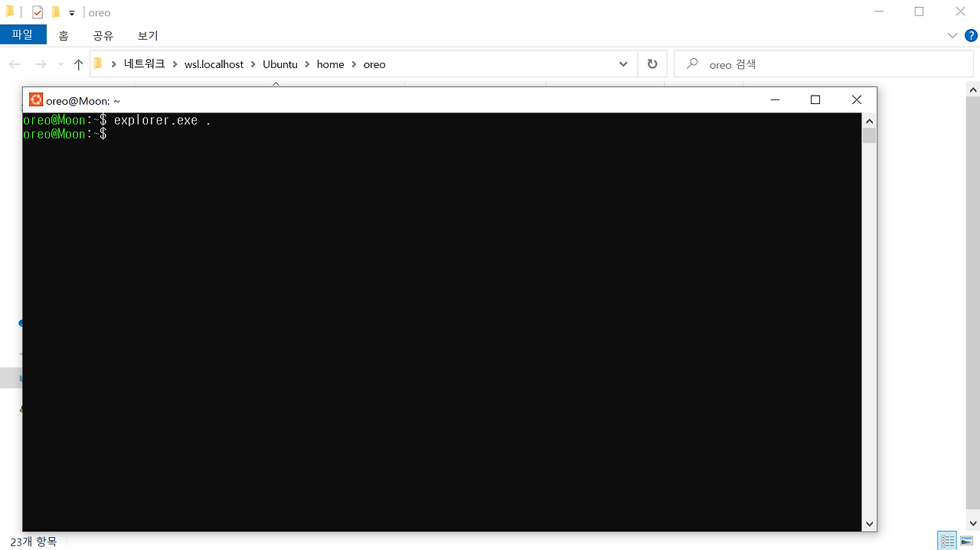The width and height of the screenshot is (980, 550).
Task: Click the Ubuntu icon in the terminal title bar
Action: (x=35, y=99)
